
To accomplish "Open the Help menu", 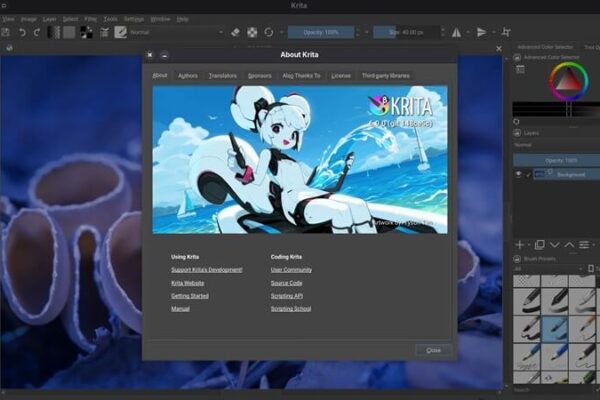I will point(183,19).
